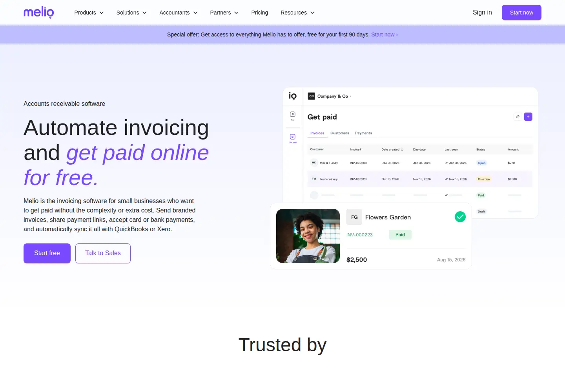Click the Draft status badge

point(481,212)
